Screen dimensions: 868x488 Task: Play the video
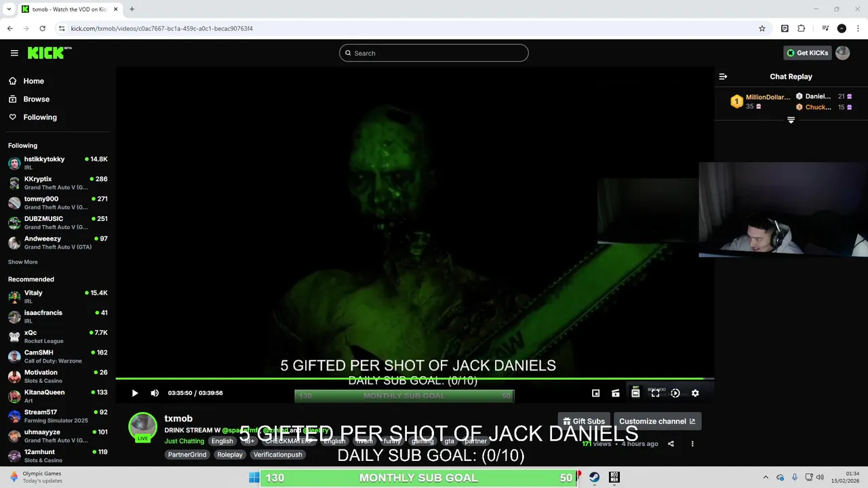135,393
